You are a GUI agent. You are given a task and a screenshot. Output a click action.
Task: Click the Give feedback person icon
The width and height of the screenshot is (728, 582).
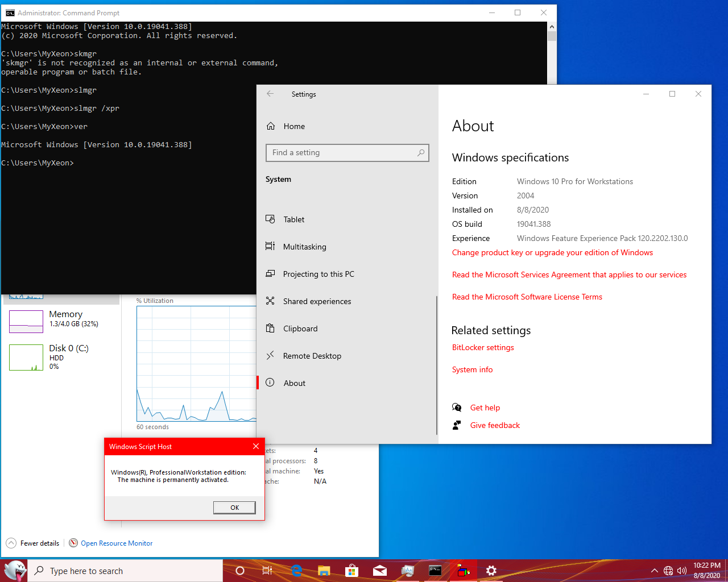coord(457,425)
